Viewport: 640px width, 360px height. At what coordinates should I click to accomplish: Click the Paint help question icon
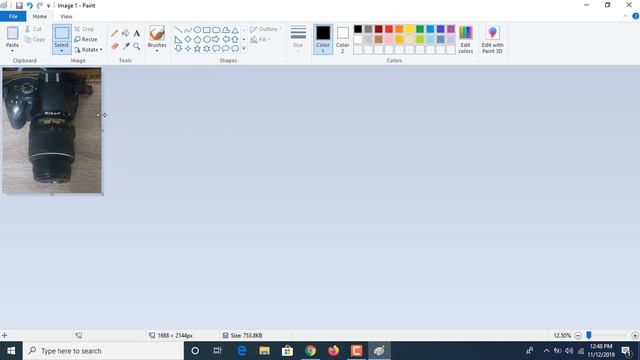(x=636, y=16)
